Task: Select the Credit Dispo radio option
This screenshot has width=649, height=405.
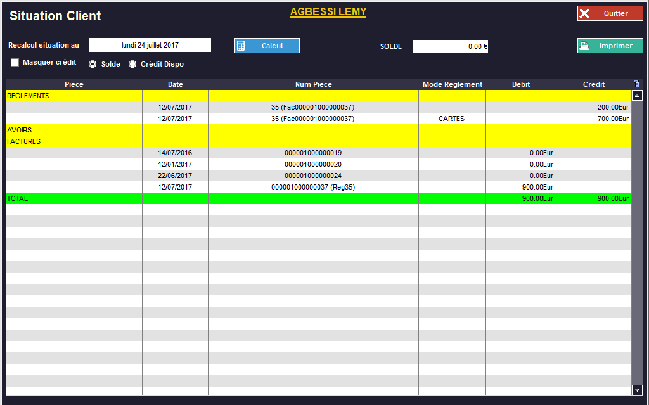Action: (x=132, y=64)
